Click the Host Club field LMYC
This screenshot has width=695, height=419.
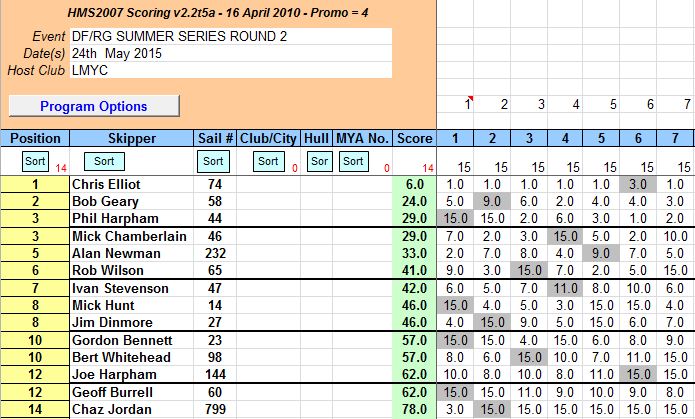click(x=230, y=73)
